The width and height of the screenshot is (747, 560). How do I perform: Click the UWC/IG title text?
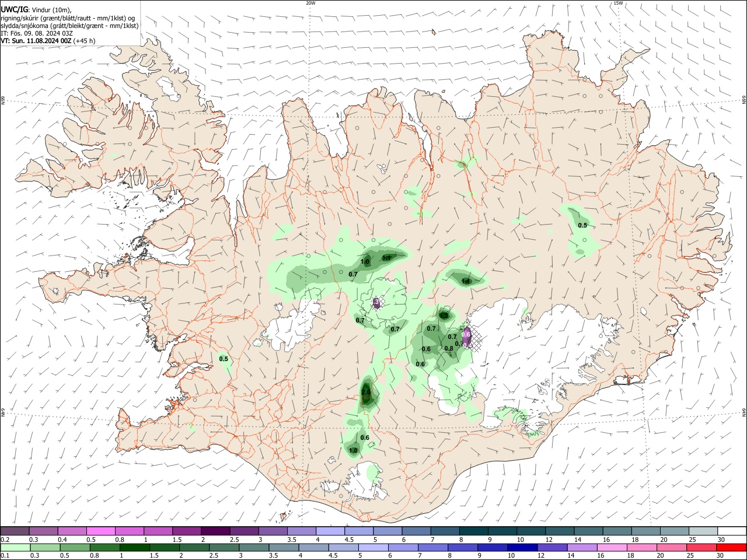pos(15,10)
